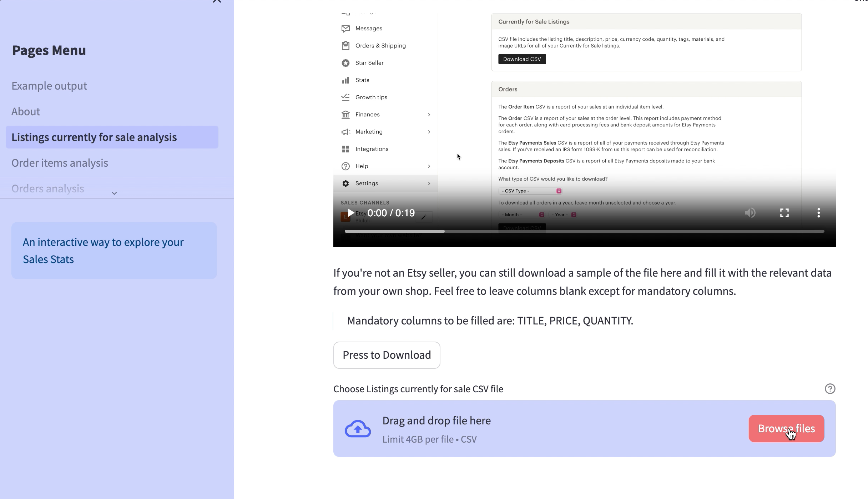Image resolution: width=868 pixels, height=499 pixels.
Task: Open Order items analysis page
Action: [x=60, y=163]
